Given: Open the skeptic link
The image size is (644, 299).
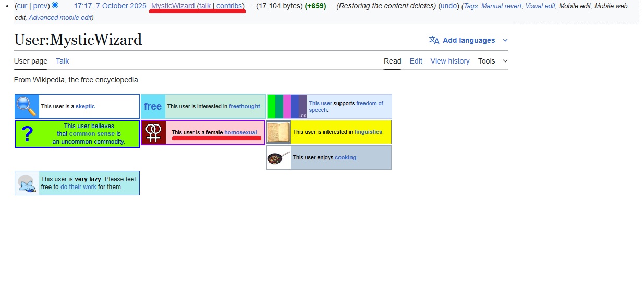Looking at the screenshot, I should click(x=85, y=106).
